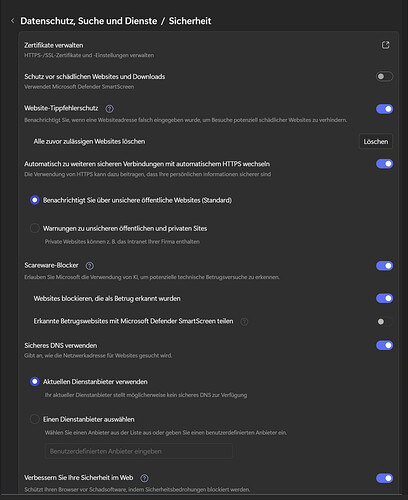
Task: Select Benachrichtigt Sie über unsichere öffentliche Websites
Action: (x=35, y=200)
